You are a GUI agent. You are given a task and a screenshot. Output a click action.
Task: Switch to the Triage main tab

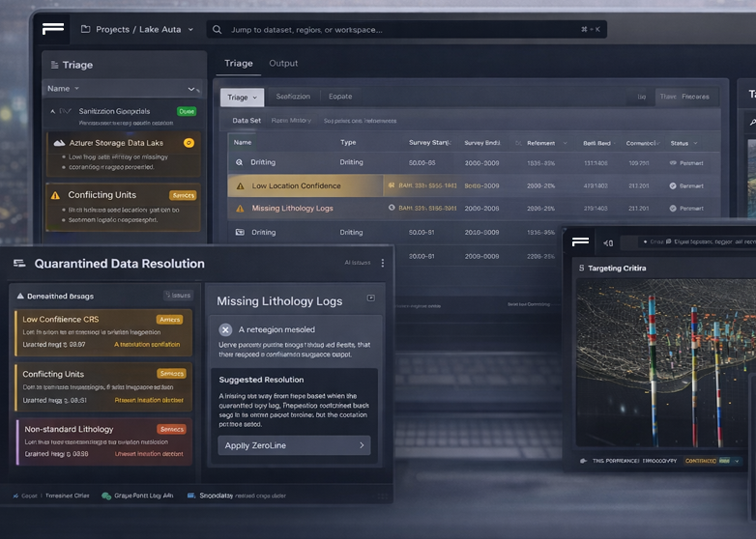[x=239, y=63]
